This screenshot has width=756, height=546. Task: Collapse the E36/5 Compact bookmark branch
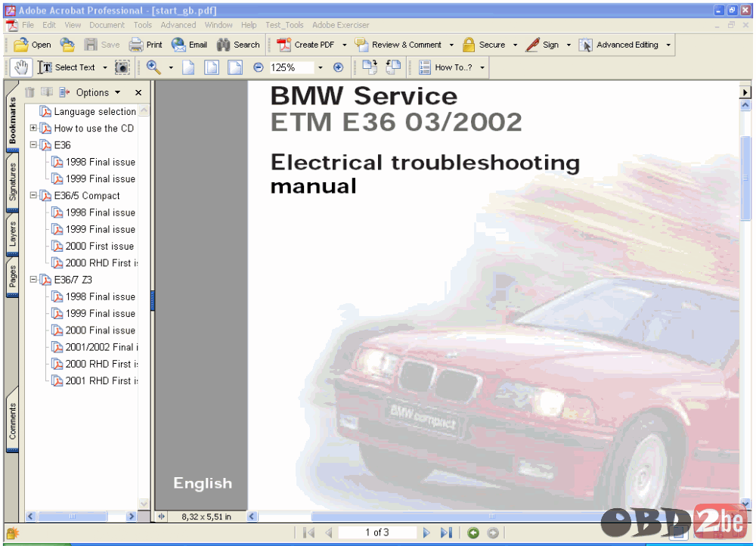click(x=33, y=195)
